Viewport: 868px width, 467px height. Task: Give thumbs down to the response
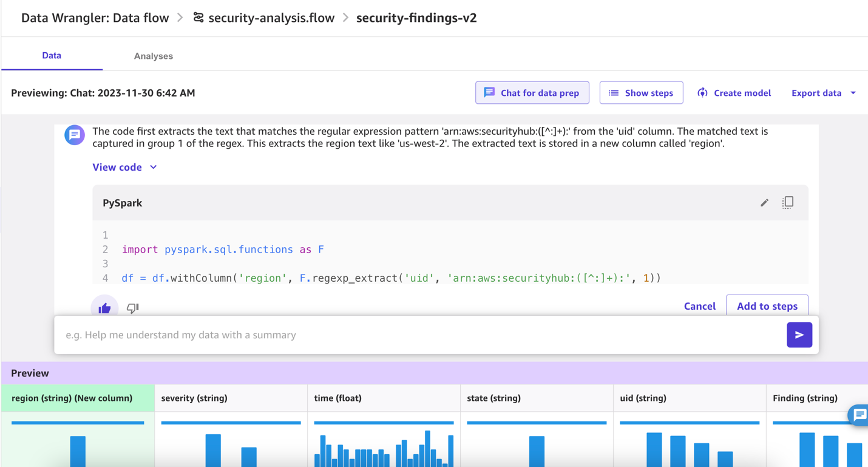coord(133,308)
